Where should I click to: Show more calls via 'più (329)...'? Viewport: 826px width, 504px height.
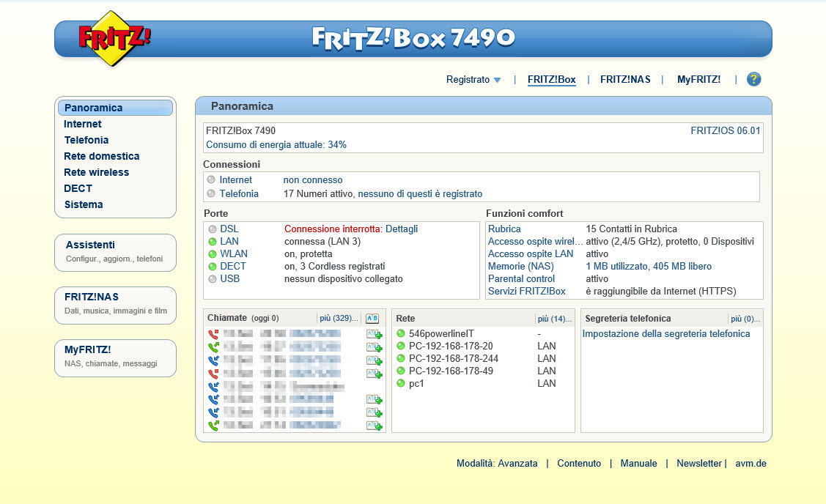pyautogui.click(x=339, y=319)
